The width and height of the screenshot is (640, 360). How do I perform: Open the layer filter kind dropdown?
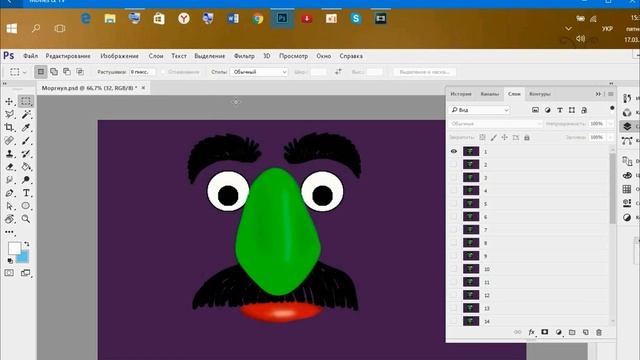(479, 110)
